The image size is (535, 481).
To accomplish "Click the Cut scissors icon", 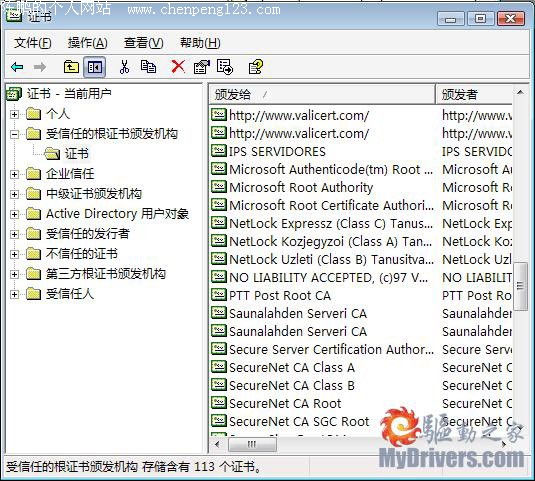I will 124,67.
